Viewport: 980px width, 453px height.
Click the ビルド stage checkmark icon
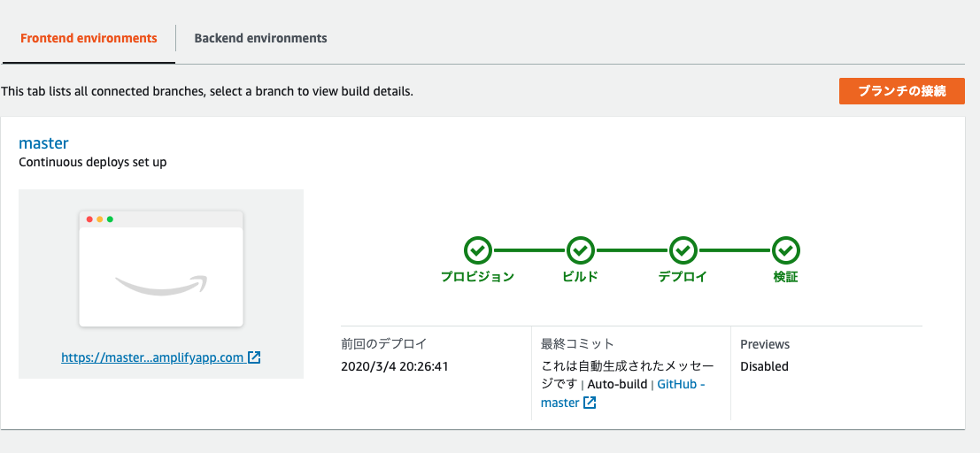coord(580,250)
